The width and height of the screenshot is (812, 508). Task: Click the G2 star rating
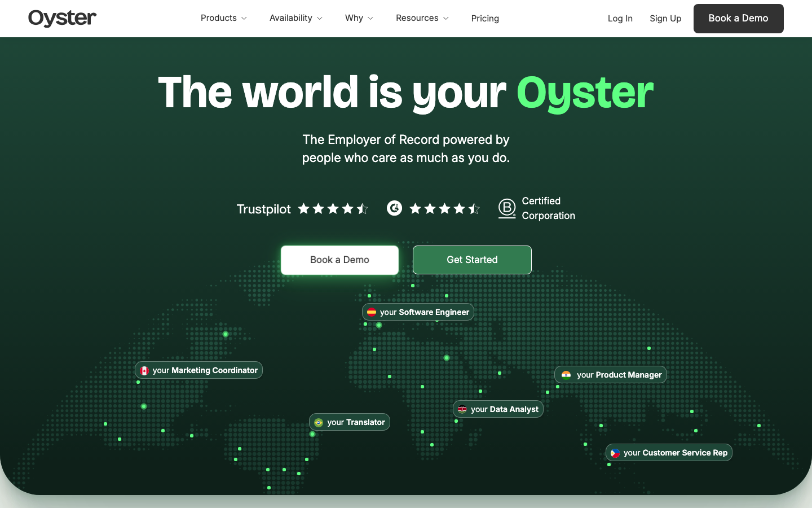click(444, 209)
